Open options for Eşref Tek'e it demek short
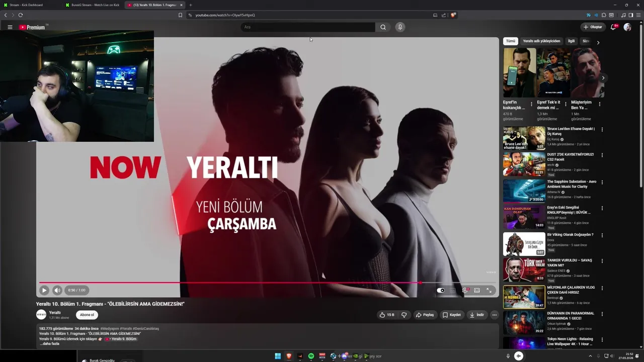This screenshot has height=362, width=644. [x=566, y=105]
